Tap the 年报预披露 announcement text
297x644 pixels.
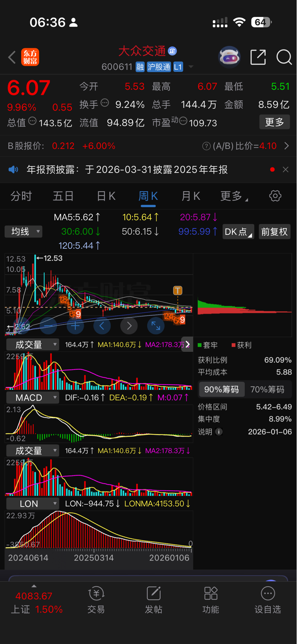pyautogui.click(x=127, y=169)
